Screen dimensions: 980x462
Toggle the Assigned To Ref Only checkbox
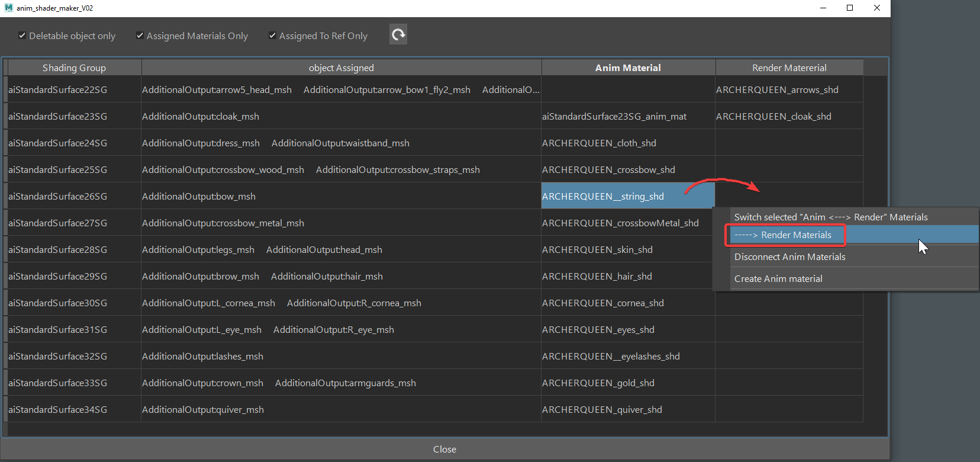pyautogui.click(x=272, y=36)
